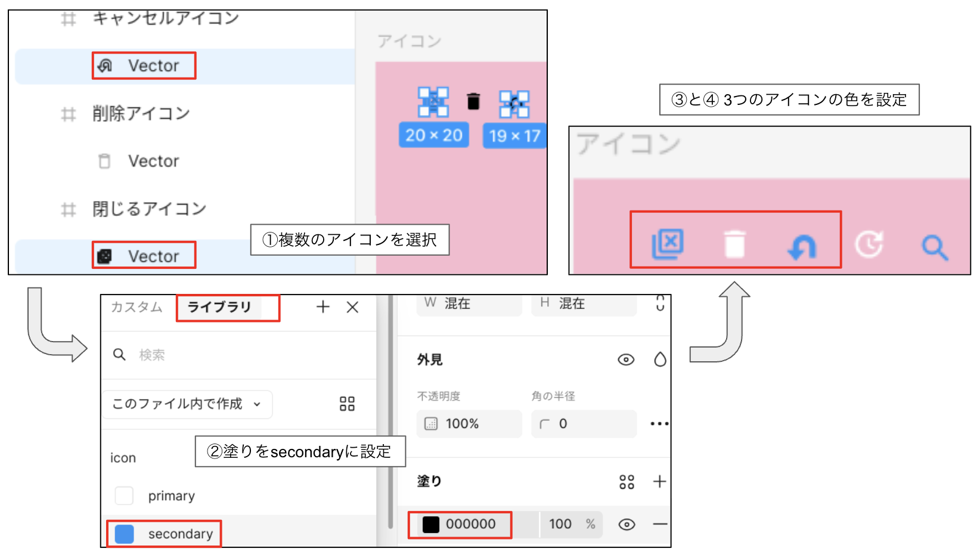
Task: Click the 20 × 20 size label
Action: [x=434, y=135]
